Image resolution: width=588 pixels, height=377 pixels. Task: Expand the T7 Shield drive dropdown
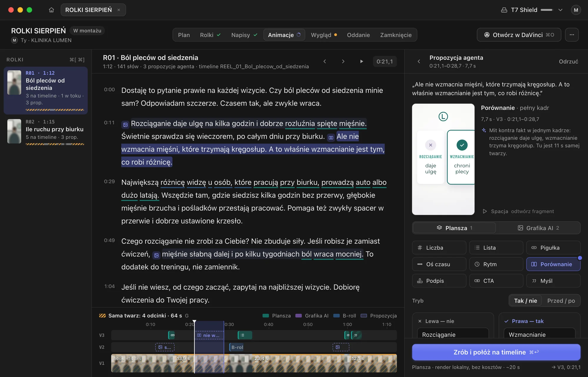560,10
